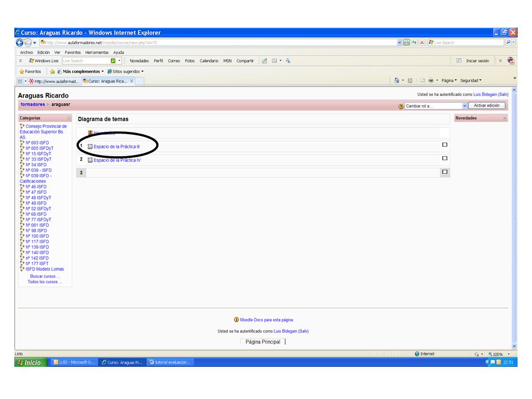Click the Buscar cursos ... link
Image resolution: width=532 pixels, height=399 pixels.
click(45, 276)
